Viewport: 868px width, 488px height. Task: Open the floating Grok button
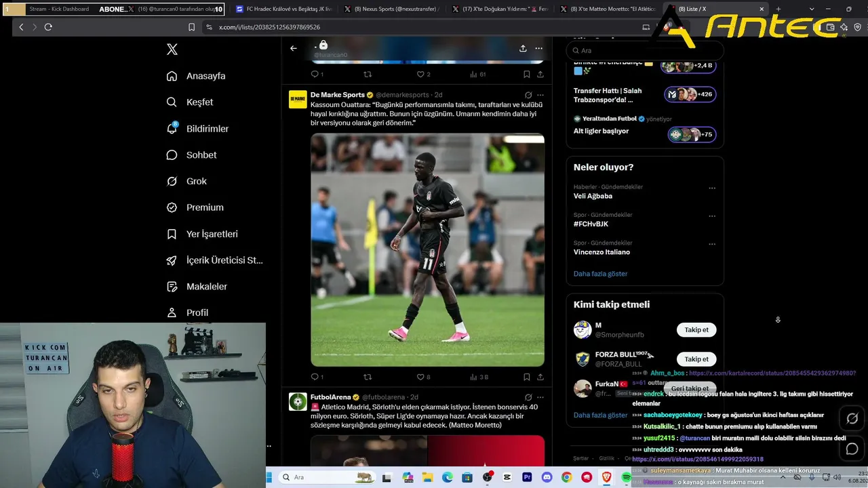point(852,419)
